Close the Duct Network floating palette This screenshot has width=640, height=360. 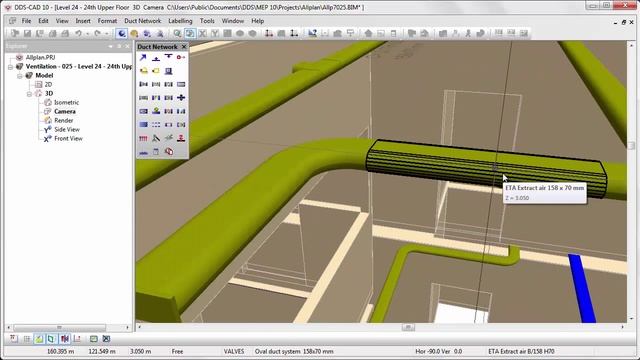(x=184, y=47)
